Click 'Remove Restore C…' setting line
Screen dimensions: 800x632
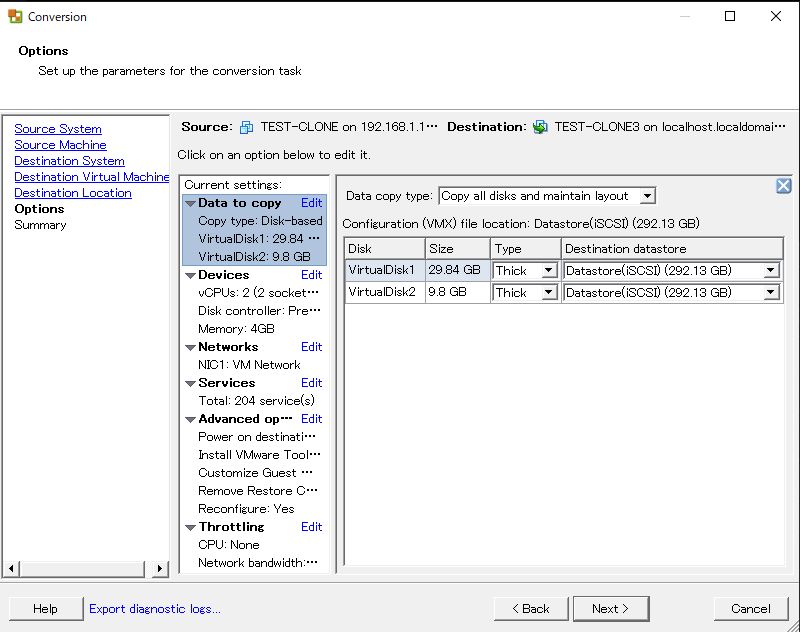[258, 491]
